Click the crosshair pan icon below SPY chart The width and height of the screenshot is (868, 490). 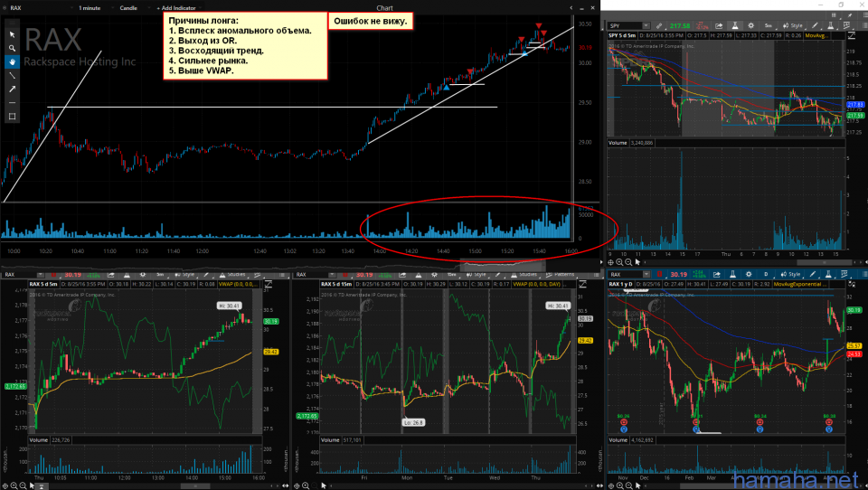click(610, 262)
